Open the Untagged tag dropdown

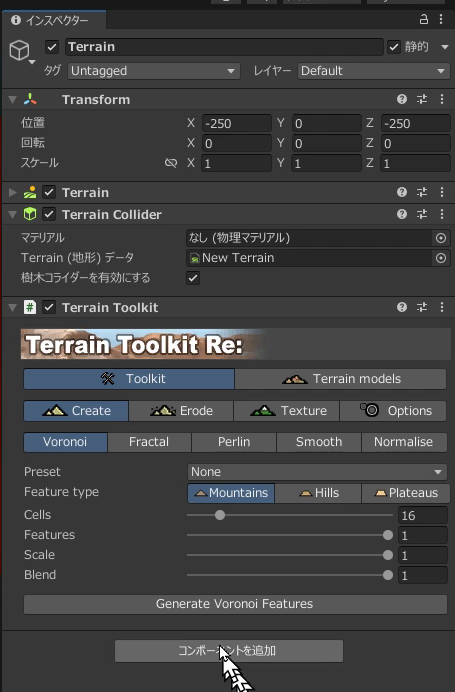[154, 71]
